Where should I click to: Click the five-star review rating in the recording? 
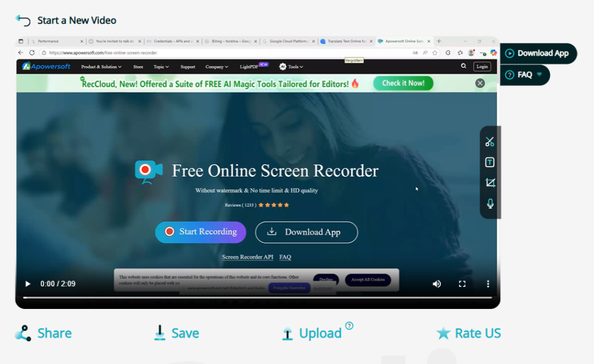(x=274, y=205)
